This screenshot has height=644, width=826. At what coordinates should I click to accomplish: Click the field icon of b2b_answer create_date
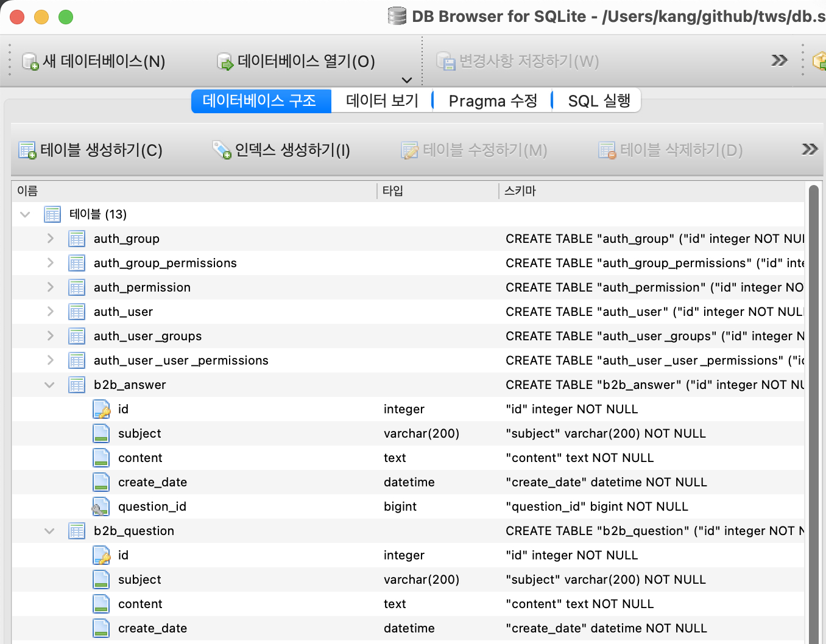pos(101,482)
